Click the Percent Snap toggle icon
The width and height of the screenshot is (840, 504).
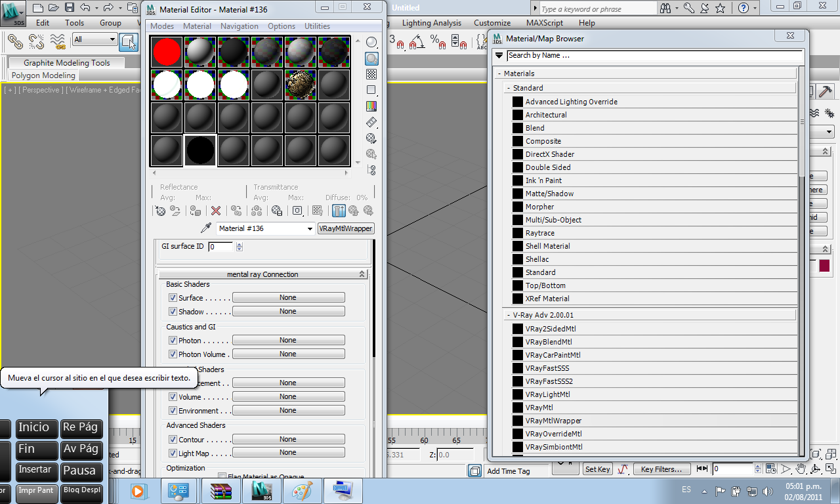[x=438, y=41]
